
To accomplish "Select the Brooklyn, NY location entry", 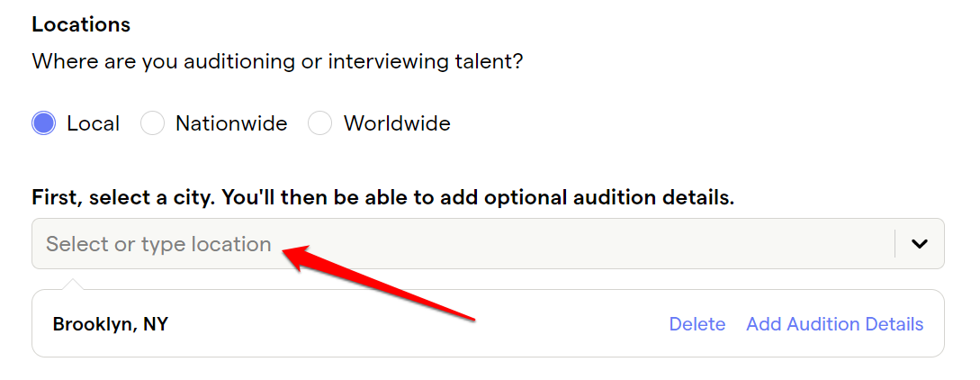I will click(x=111, y=324).
